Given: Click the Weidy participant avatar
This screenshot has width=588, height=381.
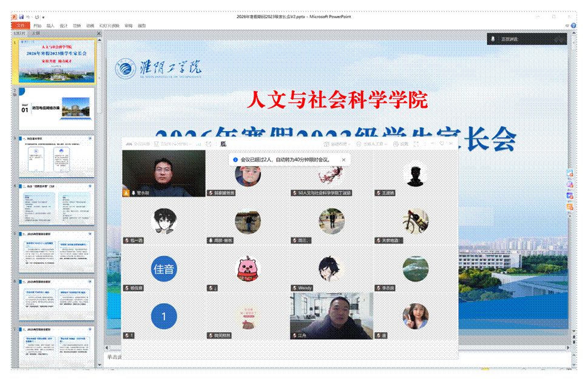Looking at the screenshot, I should (x=331, y=268).
